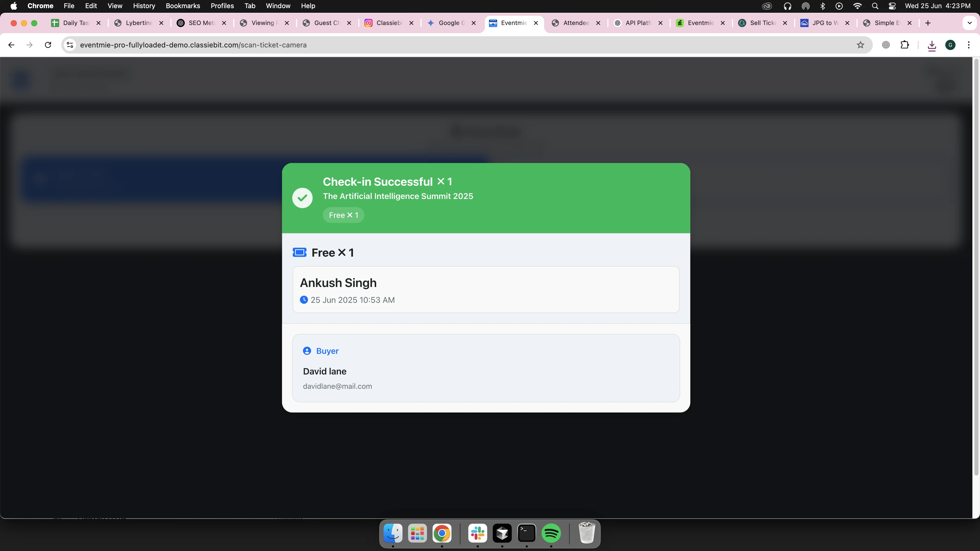Click the Buyer person icon
Viewport: 980px width, 551px height.
(x=307, y=351)
